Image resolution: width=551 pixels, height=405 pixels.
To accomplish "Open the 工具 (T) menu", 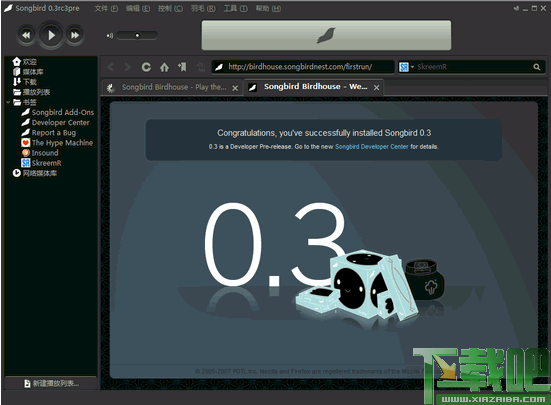I will pyautogui.click(x=235, y=8).
